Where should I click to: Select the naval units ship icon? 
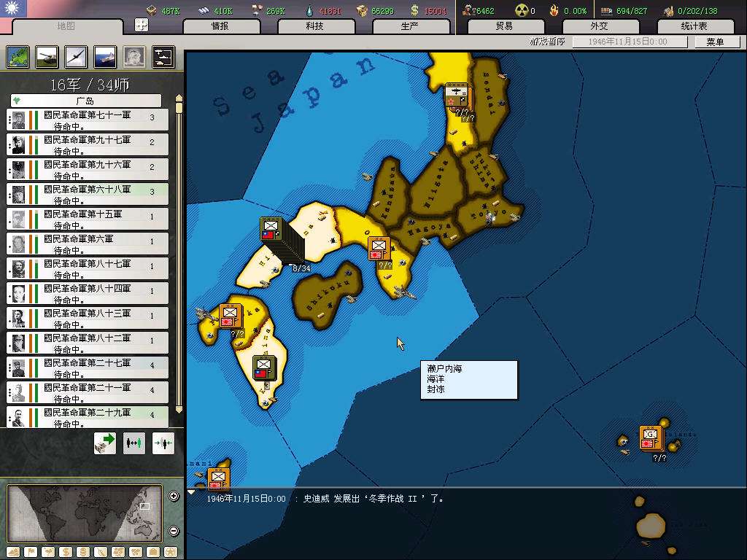click(x=105, y=57)
